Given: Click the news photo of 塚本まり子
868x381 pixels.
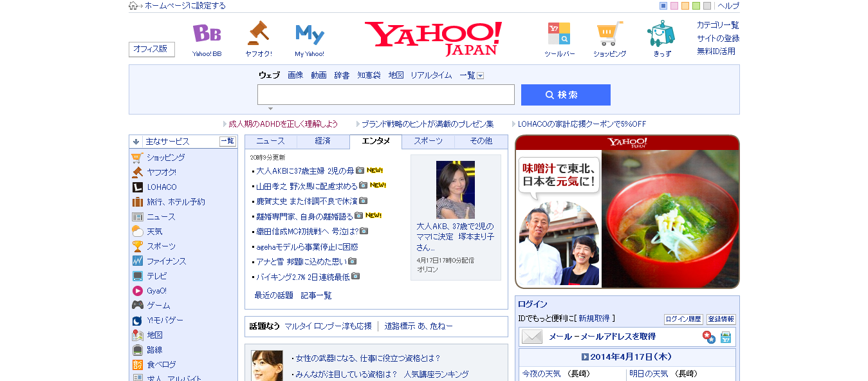Looking at the screenshot, I should 456,190.
